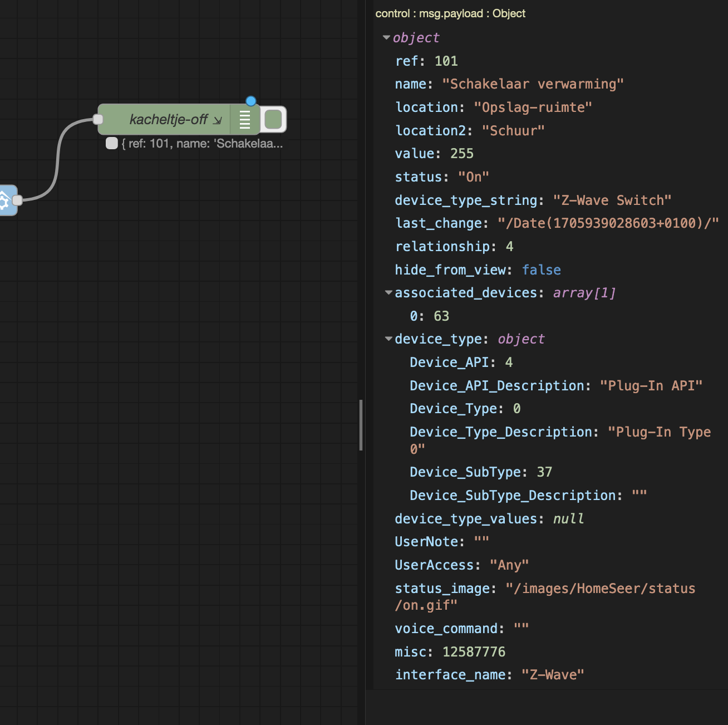Click the value: 255 row
The width and height of the screenshot is (728, 725).
point(434,154)
